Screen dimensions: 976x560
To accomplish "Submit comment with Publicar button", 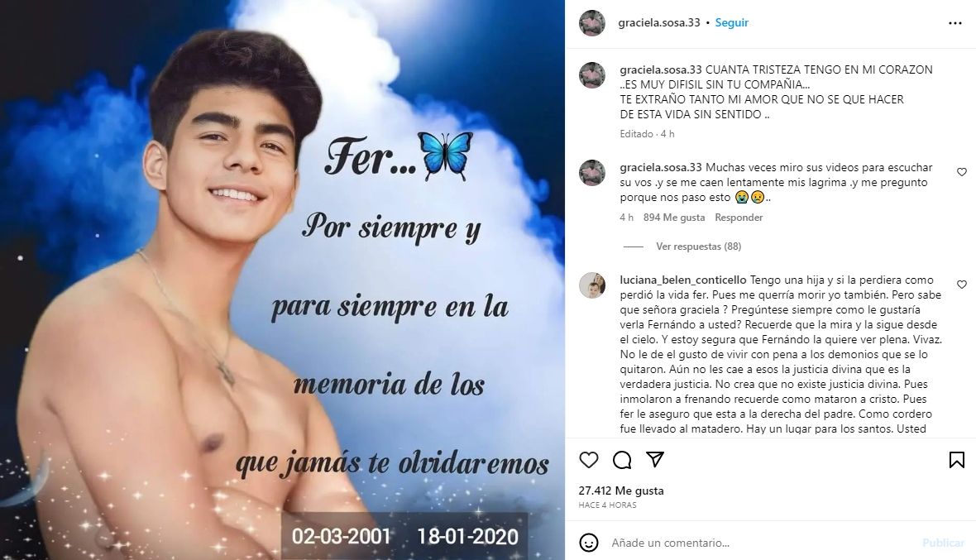I will point(943,543).
